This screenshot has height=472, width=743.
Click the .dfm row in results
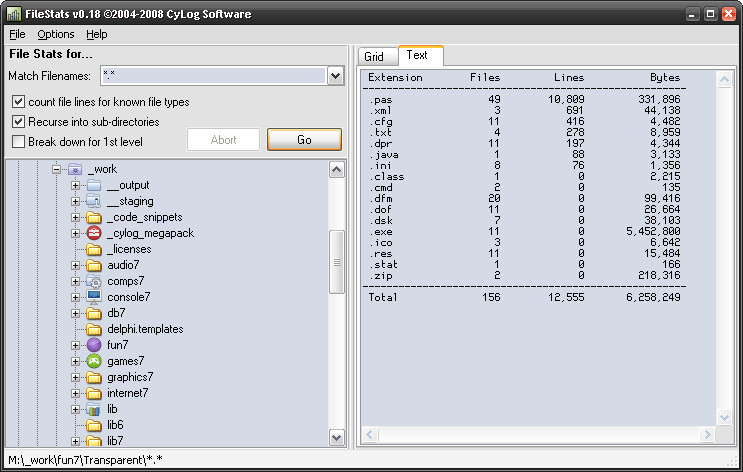[525, 199]
